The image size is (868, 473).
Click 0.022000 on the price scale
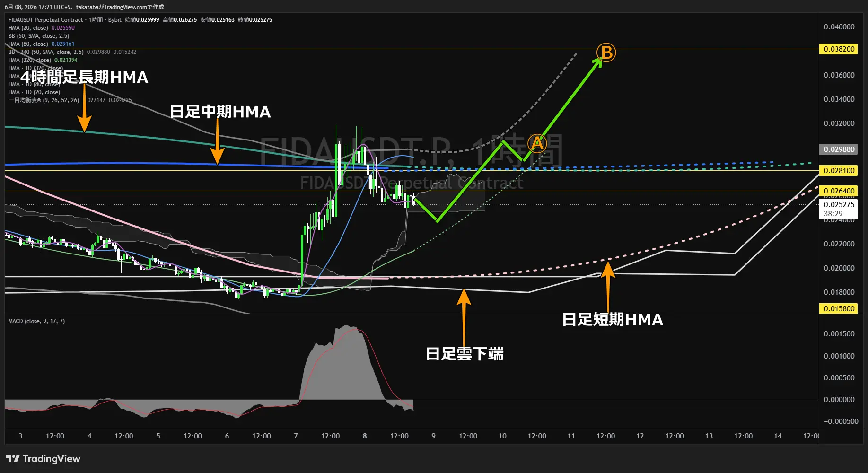pos(839,244)
